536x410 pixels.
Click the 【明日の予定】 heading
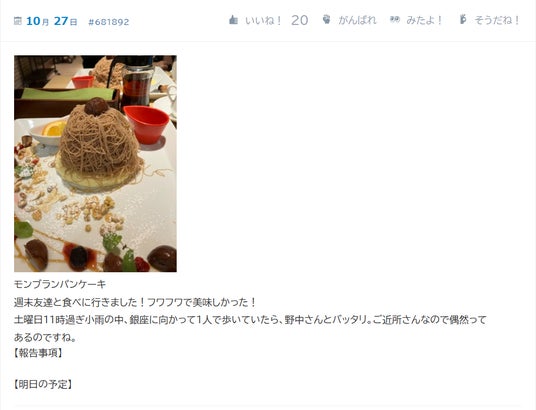pos(43,384)
